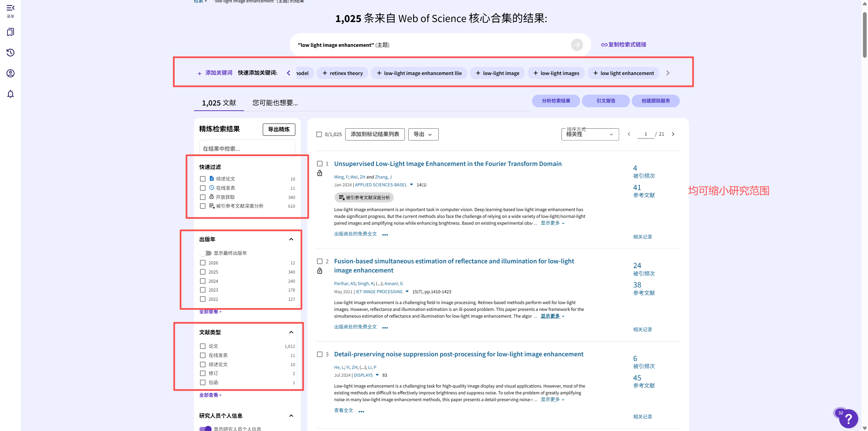
Task: Click the notifications bell icon
Action: (x=11, y=94)
